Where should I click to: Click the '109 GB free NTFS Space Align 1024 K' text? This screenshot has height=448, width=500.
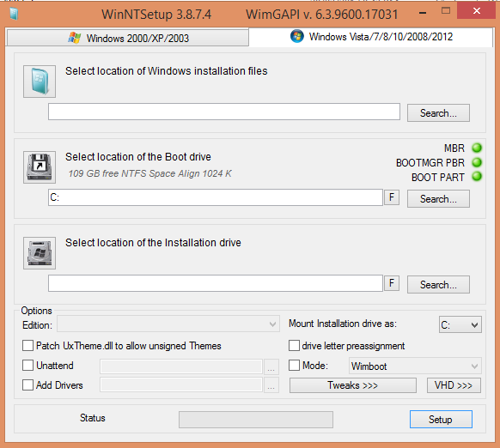pos(149,173)
